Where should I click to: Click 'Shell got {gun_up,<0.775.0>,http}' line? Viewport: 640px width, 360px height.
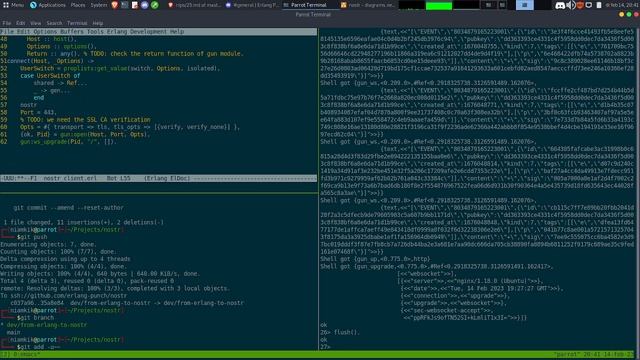pos(375,259)
